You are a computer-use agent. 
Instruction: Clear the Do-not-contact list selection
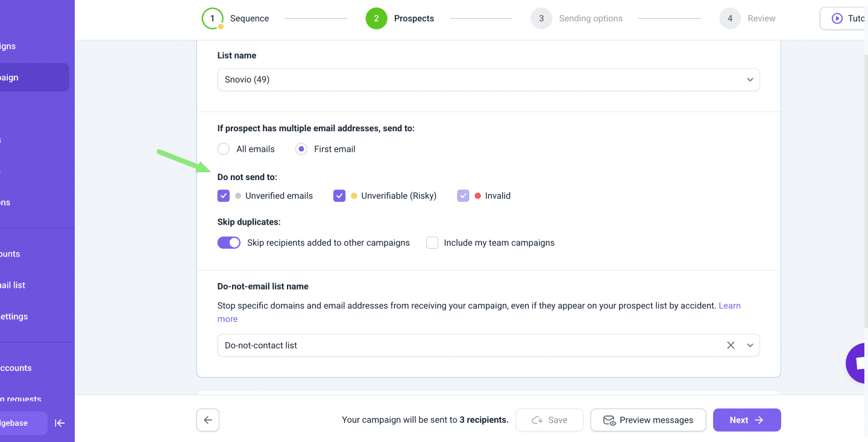(x=731, y=346)
